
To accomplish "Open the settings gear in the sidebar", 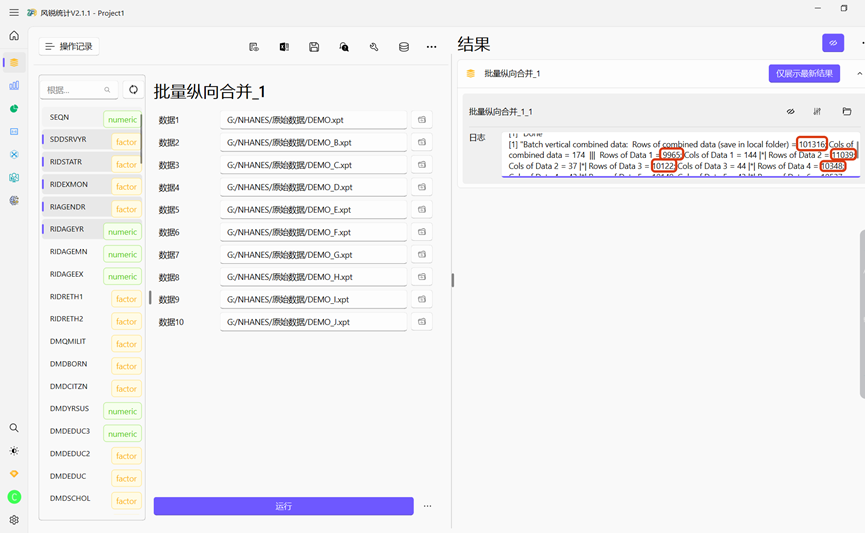I will pos(14,520).
